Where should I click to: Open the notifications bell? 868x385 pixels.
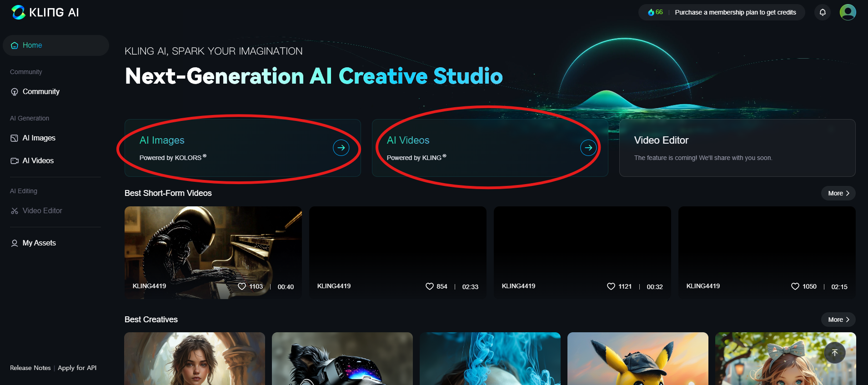coord(823,12)
